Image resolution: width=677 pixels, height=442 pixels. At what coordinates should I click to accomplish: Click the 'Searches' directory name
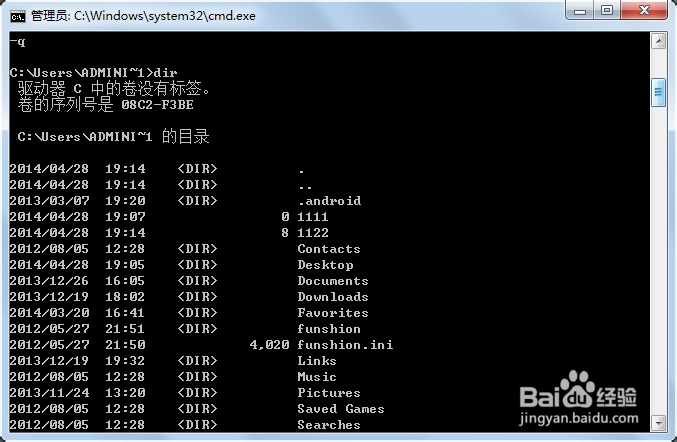click(329, 424)
